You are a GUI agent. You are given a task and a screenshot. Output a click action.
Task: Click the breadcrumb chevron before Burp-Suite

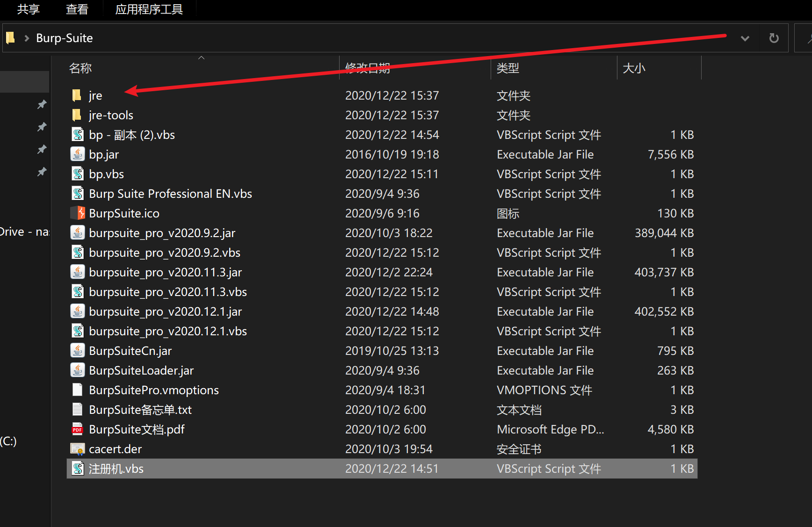pyautogui.click(x=27, y=38)
